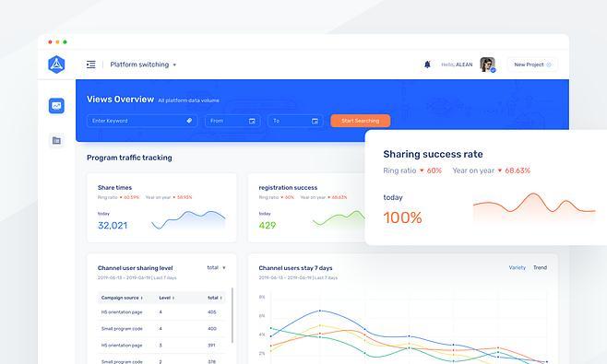Open the folder sidebar icon
This screenshot has width=607, height=364.
tap(56, 140)
